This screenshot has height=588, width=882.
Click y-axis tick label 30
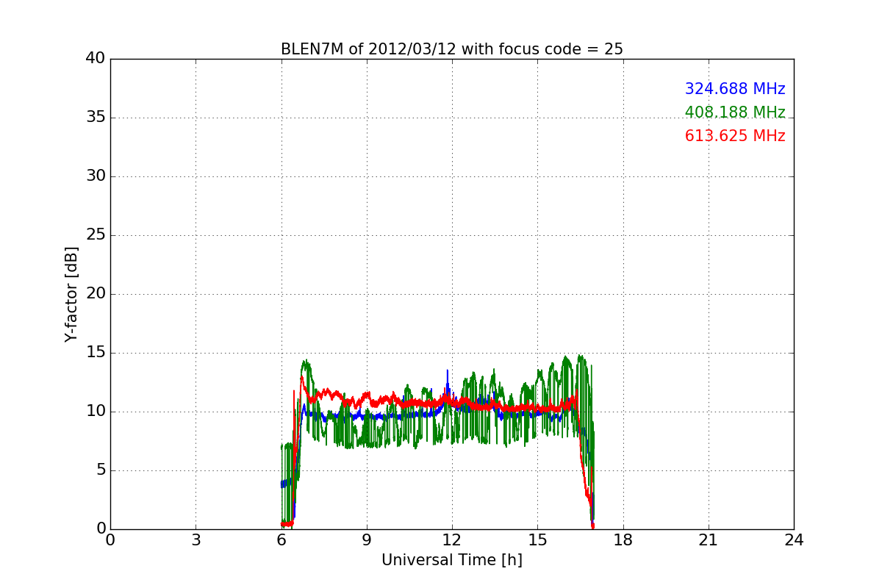coord(96,176)
